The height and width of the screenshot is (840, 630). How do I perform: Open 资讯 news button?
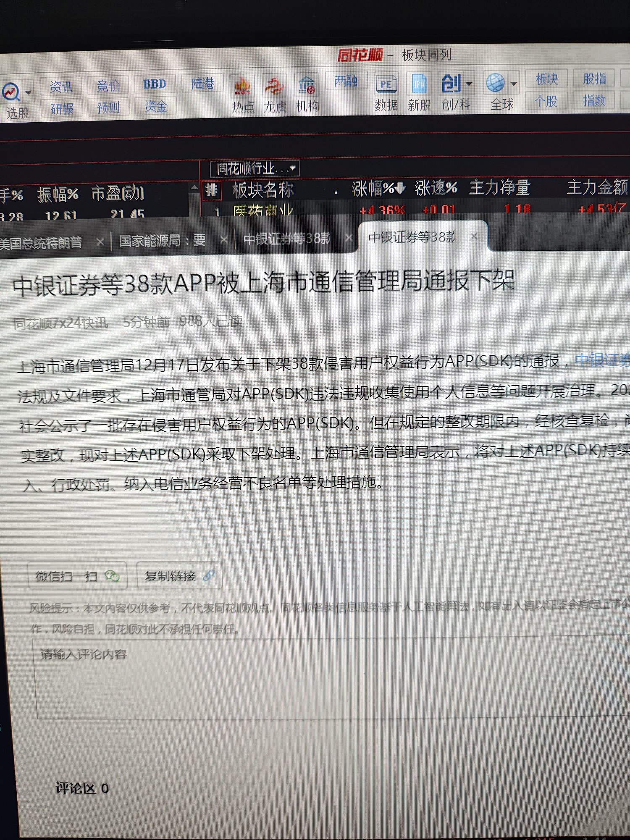pyautogui.click(x=61, y=87)
